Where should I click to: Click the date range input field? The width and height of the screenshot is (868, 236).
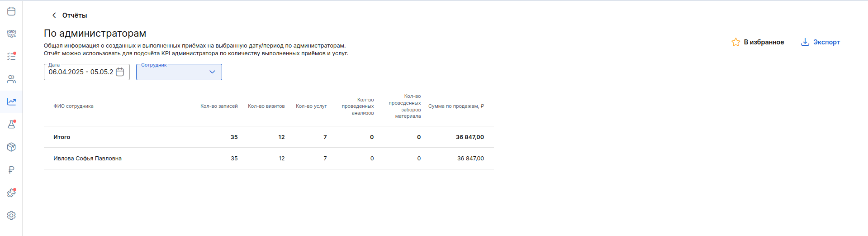pyautogui.click(x=87, y=72)
